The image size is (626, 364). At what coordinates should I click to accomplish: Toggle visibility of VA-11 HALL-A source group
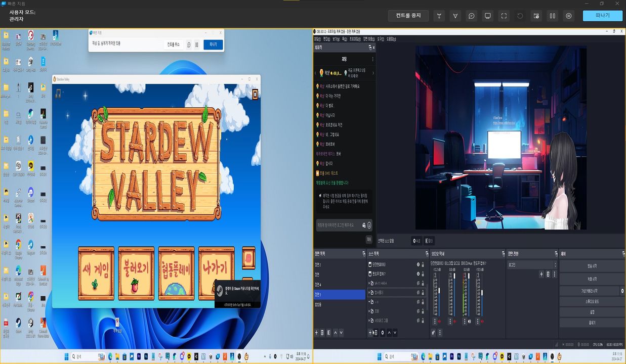coord(418,283)
